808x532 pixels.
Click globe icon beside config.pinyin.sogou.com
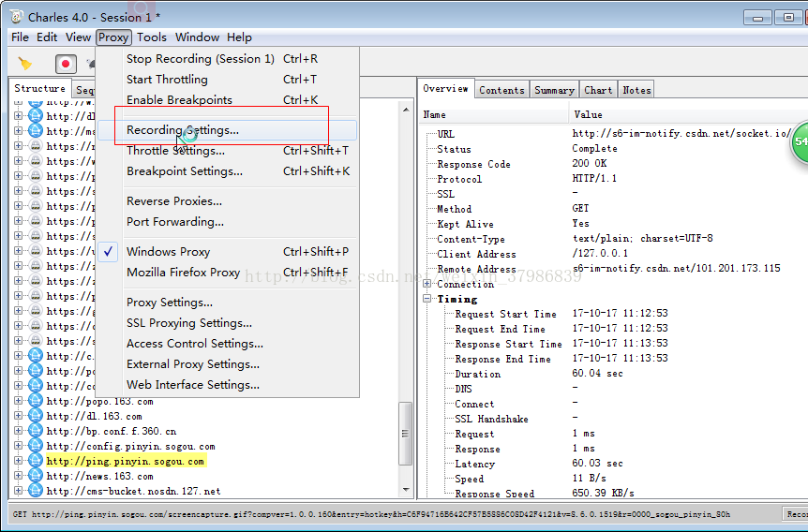tap(35, 446)
